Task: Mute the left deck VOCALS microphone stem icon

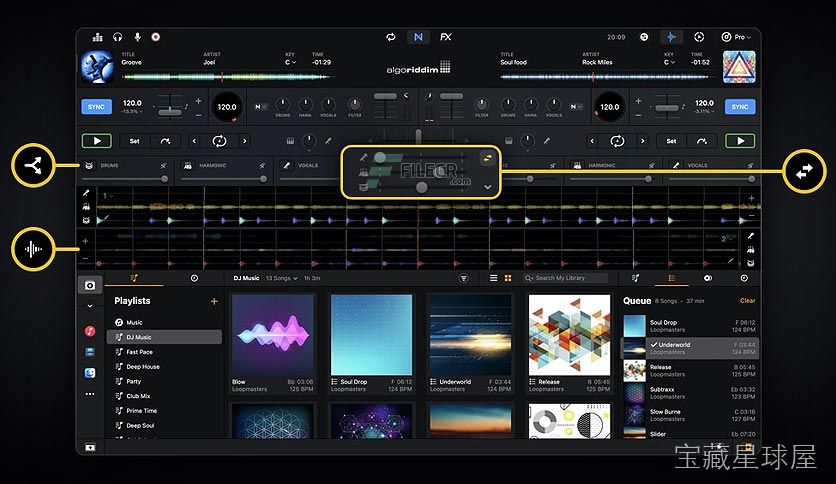Action: pos(287,166)
